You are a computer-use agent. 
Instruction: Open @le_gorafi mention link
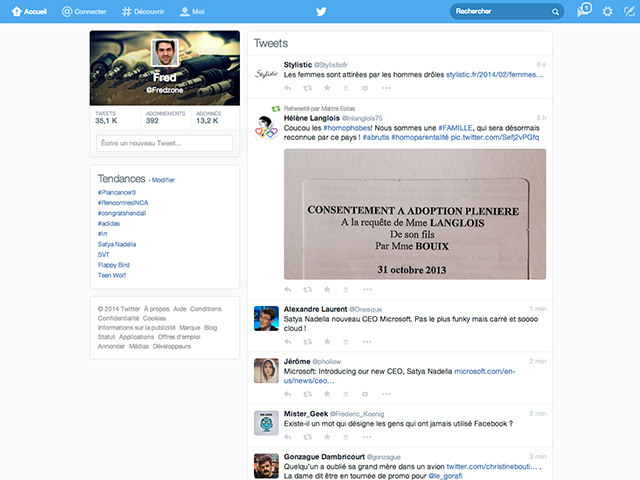coord(445,476)
